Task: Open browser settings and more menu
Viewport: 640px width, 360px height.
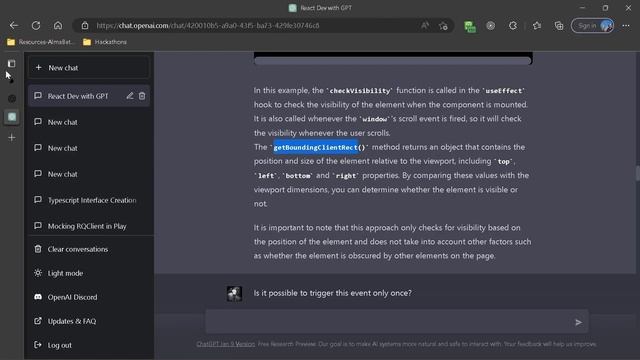Action: (x=626, y=26)
